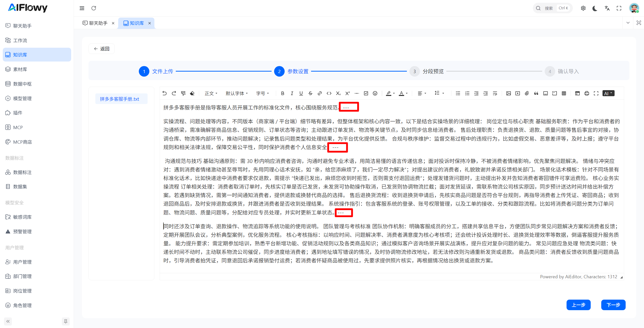Apply bold formatting in editor
644x328 pixels.
pos(282,93)
